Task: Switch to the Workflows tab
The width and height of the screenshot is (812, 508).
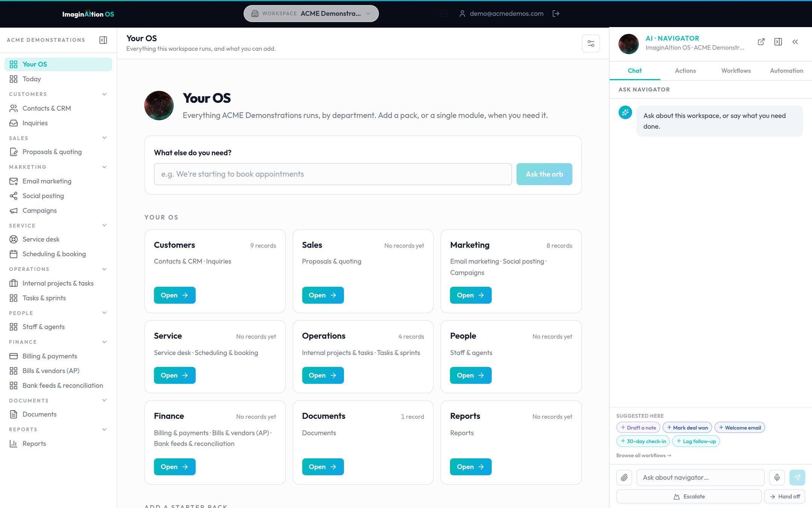Action: (x=736, y=71)
